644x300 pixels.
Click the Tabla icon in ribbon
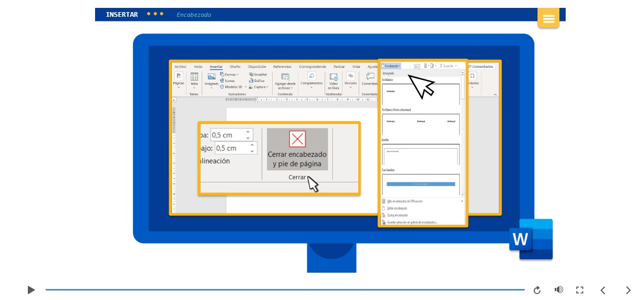click(x=194, y=79)
